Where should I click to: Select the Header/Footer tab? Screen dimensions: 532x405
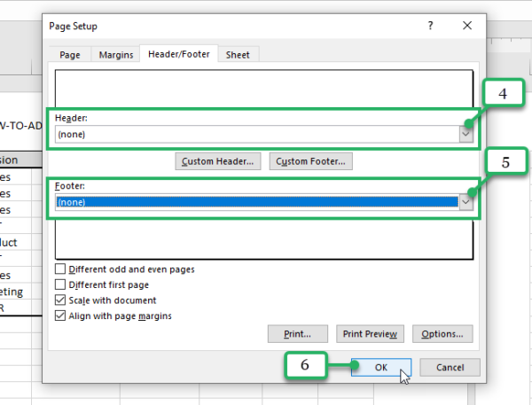(x=179, y=54)
